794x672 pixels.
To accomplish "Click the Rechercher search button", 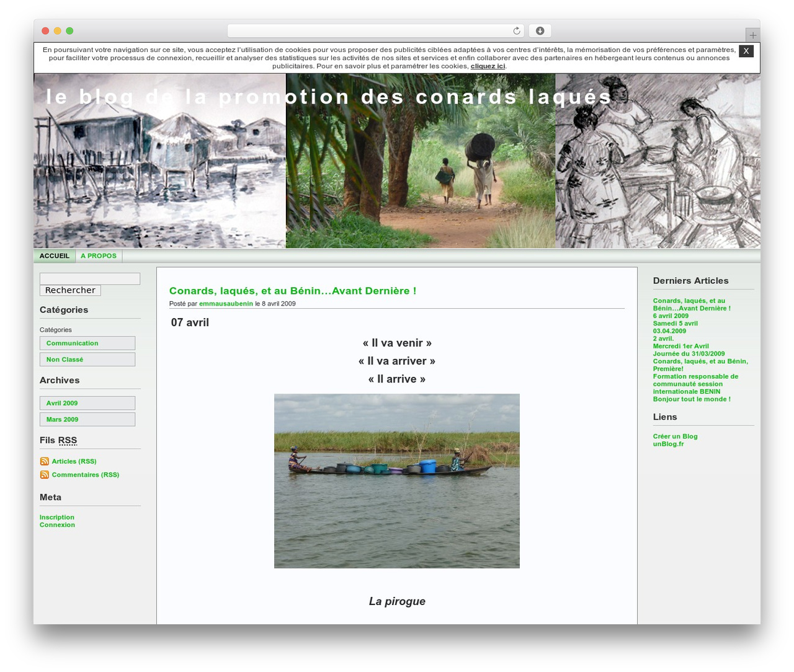I will coord(70,290).
